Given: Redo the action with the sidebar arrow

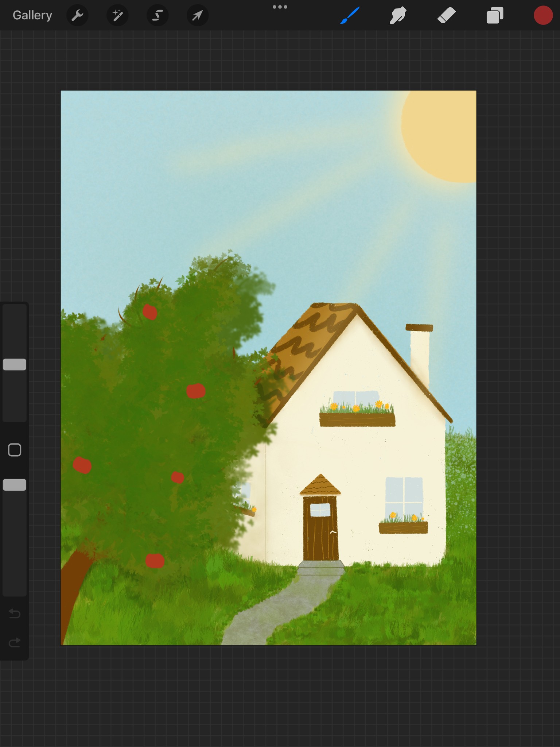Looking at the screenshot, I should tap(15, 642).
